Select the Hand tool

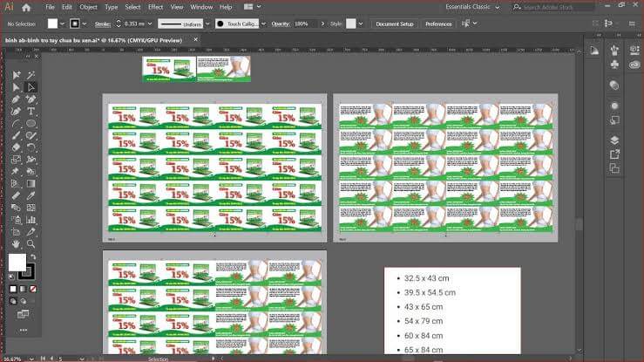pyautogui.click(x=16, y=244)
